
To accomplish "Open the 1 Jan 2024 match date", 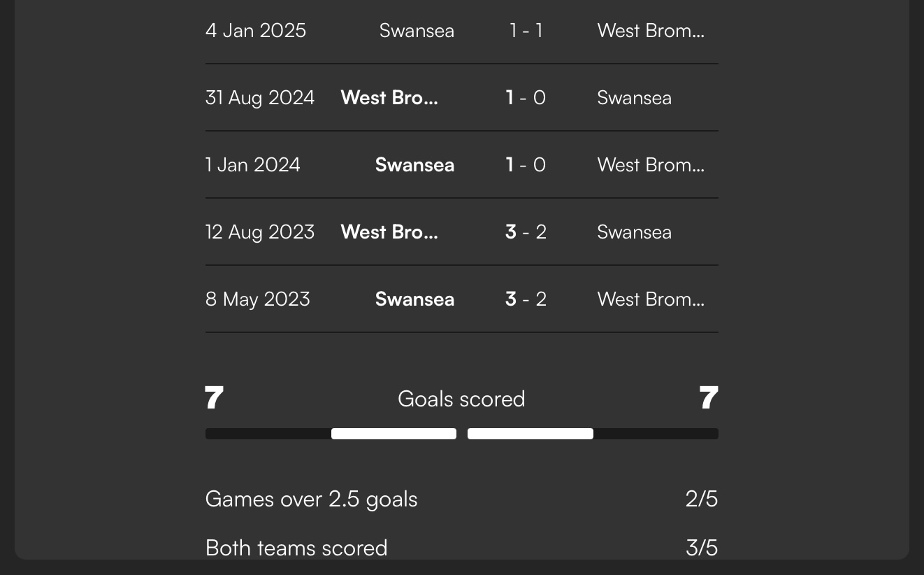I will pos(253,165).
